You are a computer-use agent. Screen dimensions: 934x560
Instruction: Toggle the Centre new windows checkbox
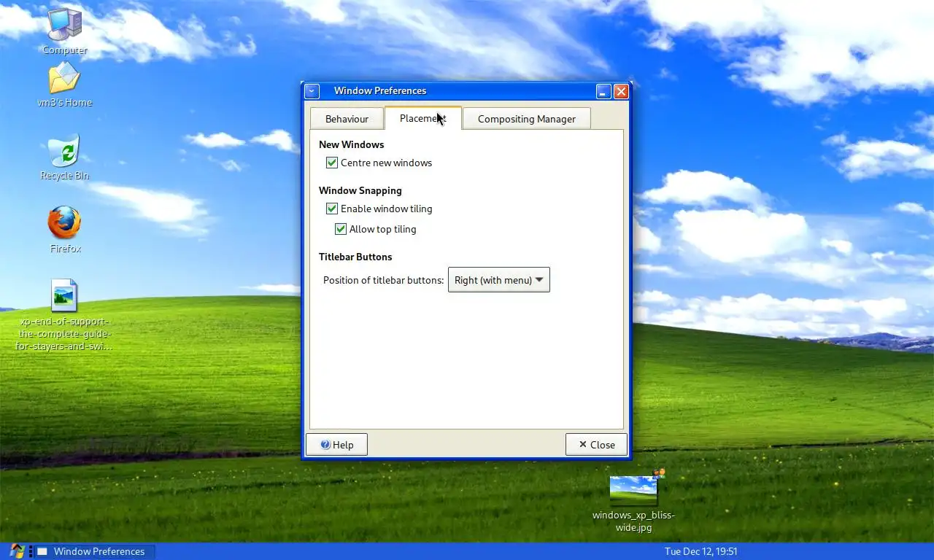pos(332,163)
